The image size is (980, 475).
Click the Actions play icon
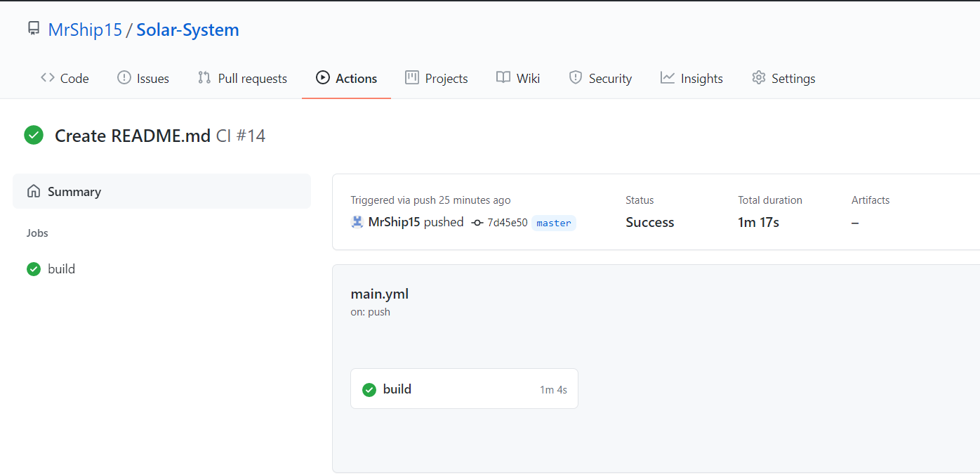pos(323,77)
